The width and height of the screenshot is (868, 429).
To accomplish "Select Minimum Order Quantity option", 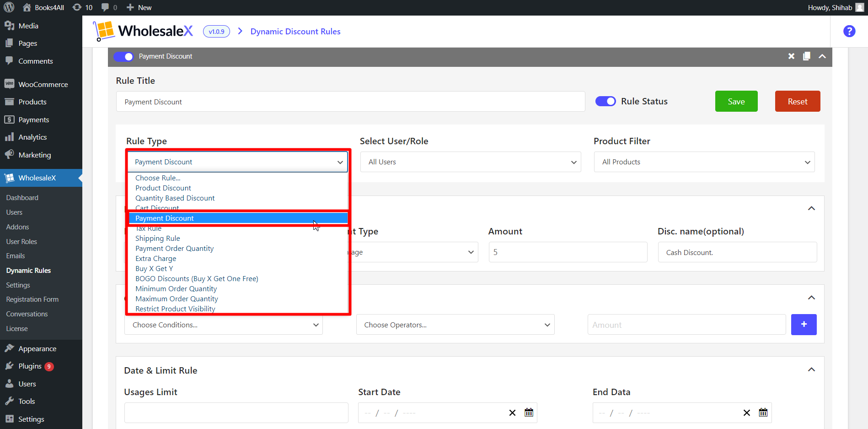I will click(x=237, y=288).
